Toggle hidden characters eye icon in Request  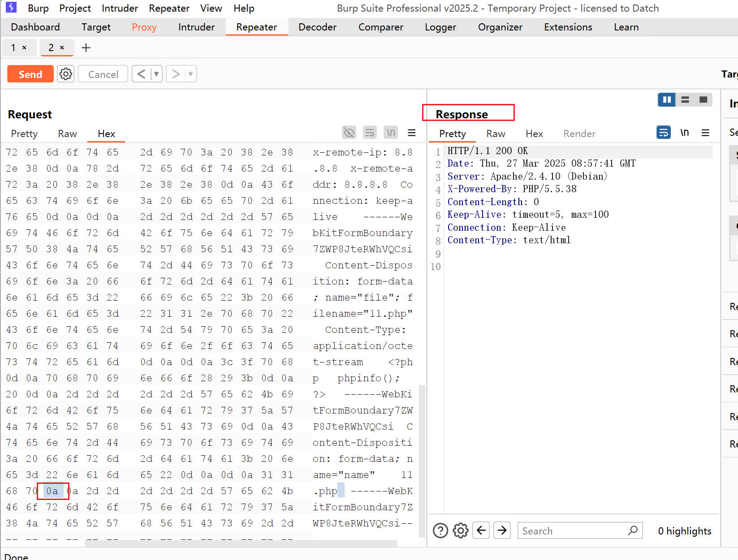point(349,133)
